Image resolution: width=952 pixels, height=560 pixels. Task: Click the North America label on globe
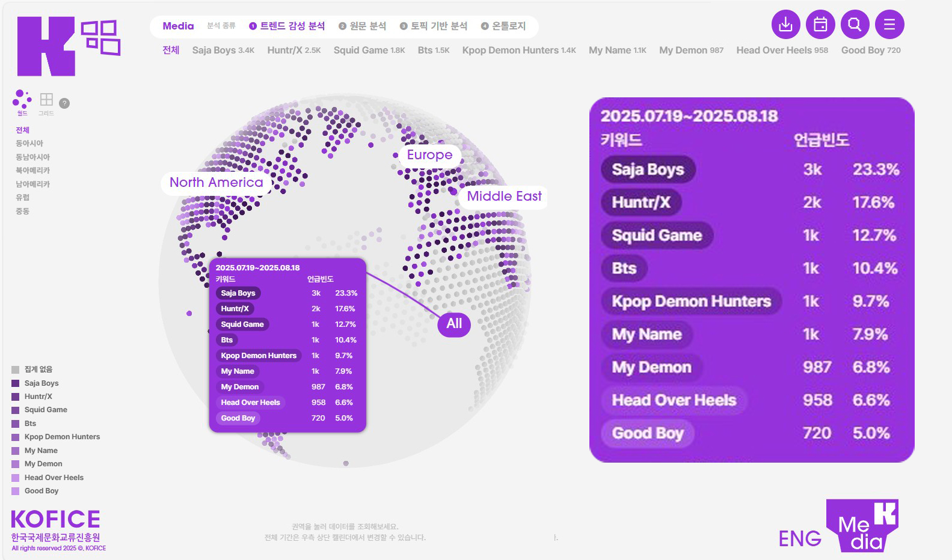(x=216, y=183)
